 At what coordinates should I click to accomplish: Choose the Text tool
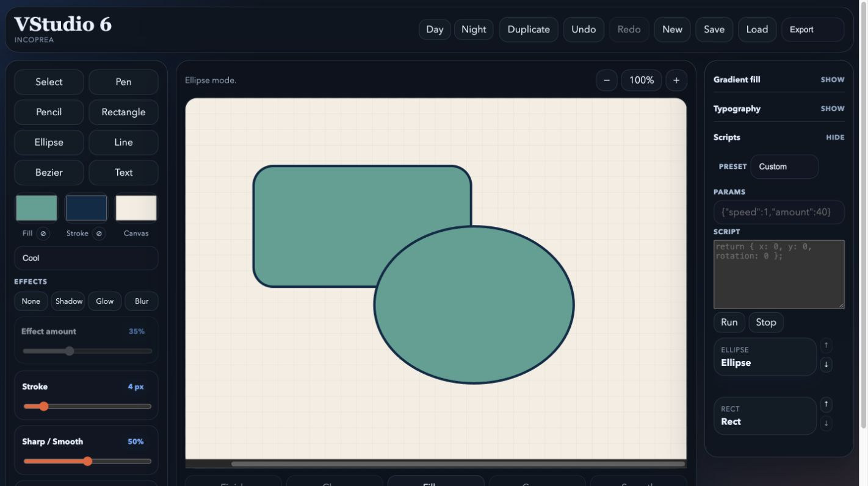tap(123, 173)
